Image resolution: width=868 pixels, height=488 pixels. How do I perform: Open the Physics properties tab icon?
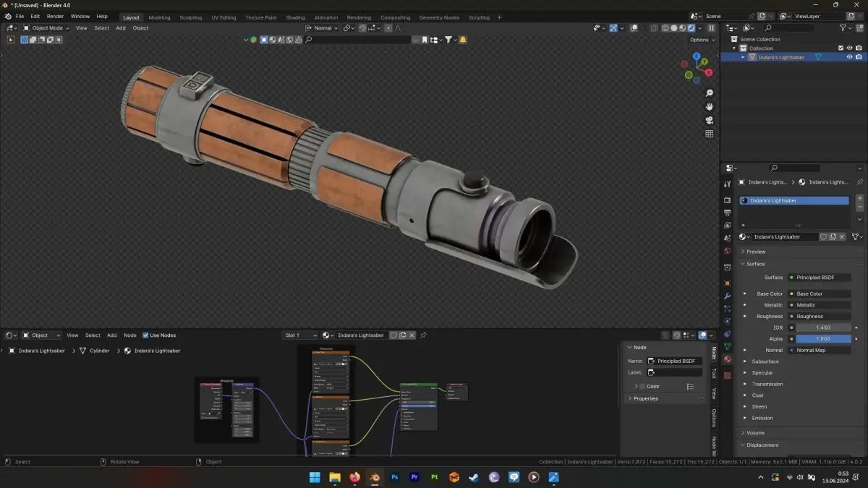coord(727,321)
